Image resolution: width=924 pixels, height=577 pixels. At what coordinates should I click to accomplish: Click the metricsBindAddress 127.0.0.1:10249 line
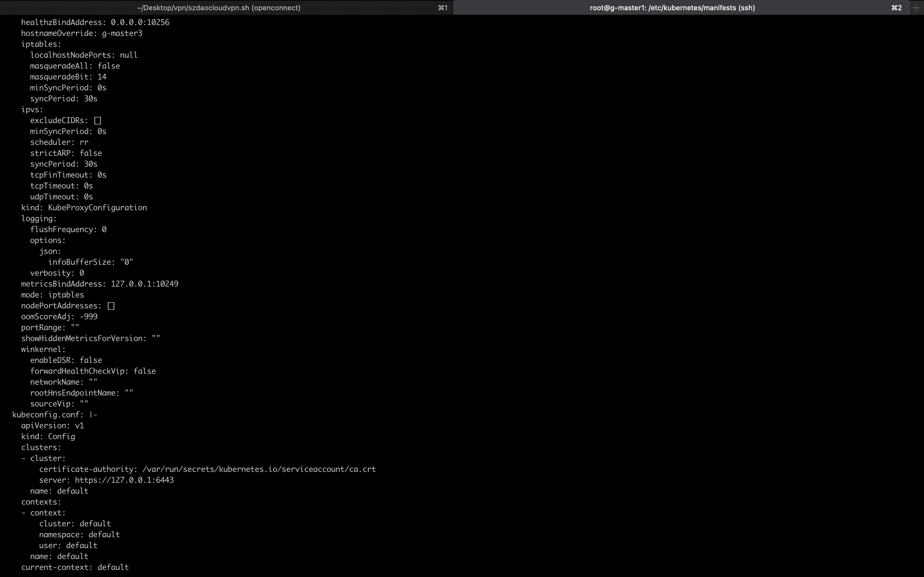[100, 284]
